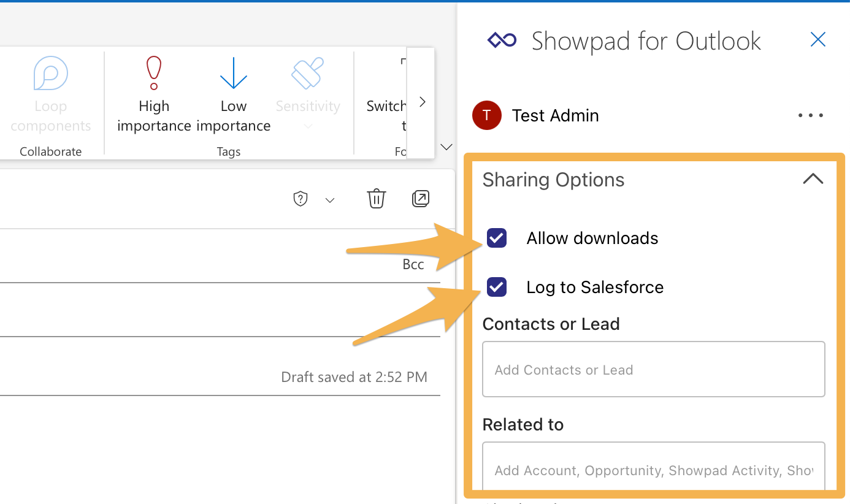
Task: Expand ribbon with small down chevron
Action: (447, 147)
